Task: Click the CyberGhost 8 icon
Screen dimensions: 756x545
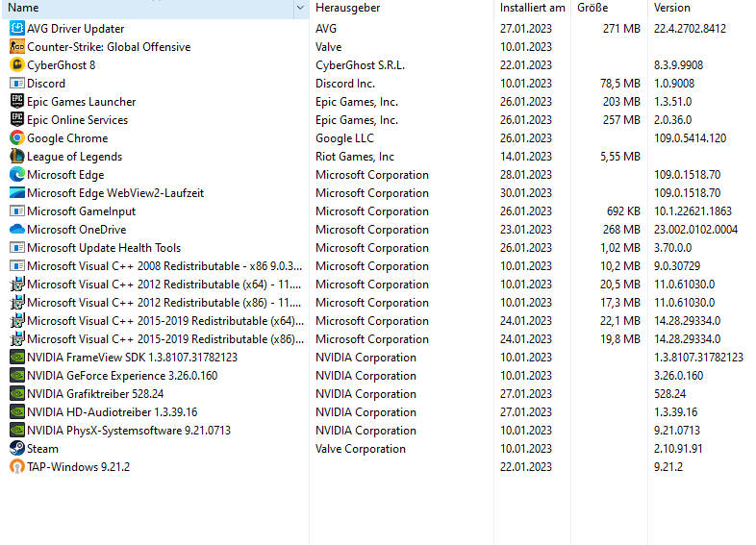Action: click(x=17, y=64)
